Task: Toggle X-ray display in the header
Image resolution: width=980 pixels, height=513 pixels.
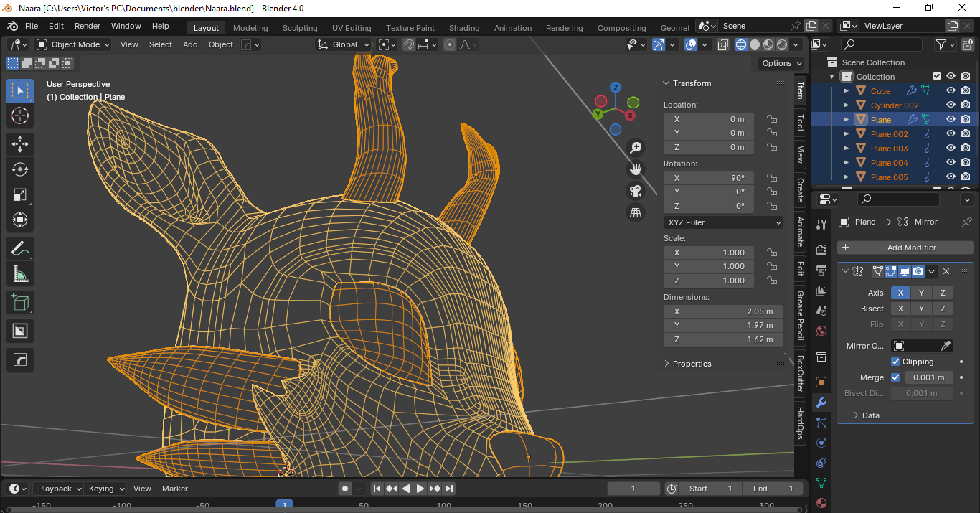Action: click(x=723, y=44)
